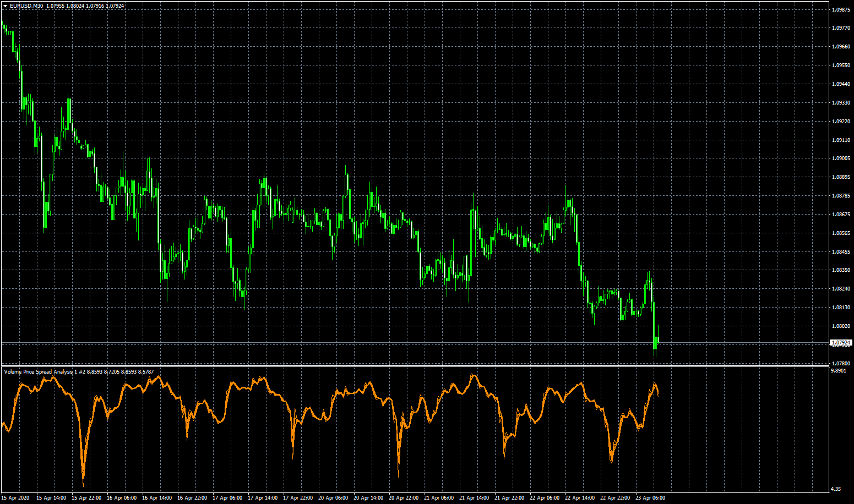
Task: Click the 1.09550 price scale value
Action: (x=842, y=65)
